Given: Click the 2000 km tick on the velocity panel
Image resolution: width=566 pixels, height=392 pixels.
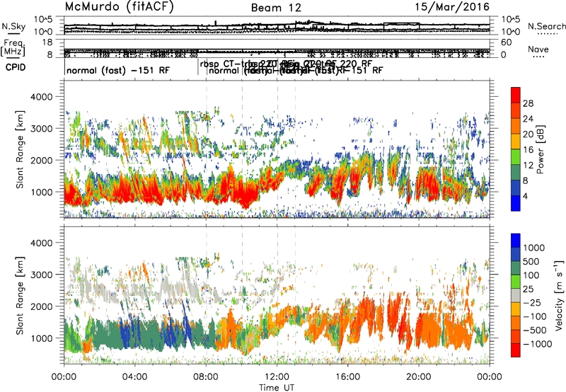Looking at the screenshot, I should pyautogui.click(x=43, y=306).
